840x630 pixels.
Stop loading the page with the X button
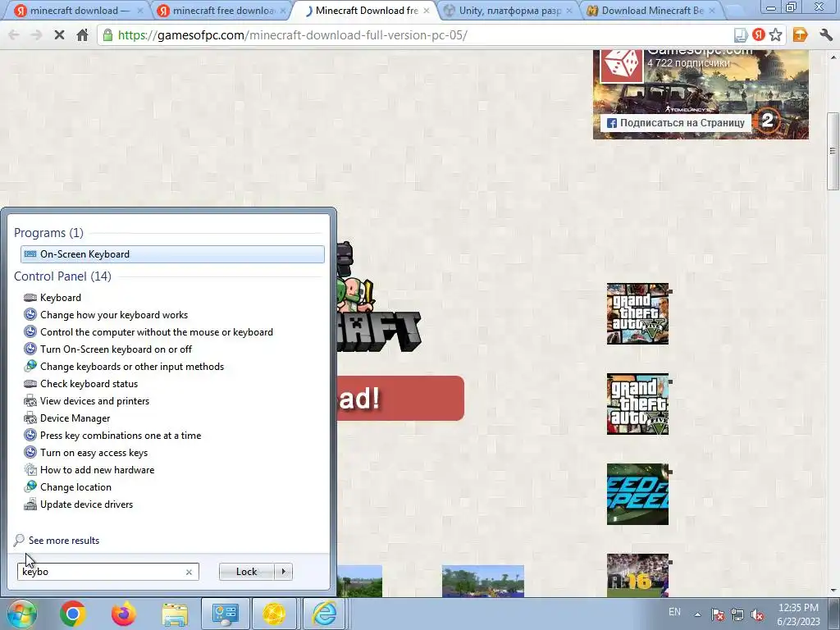coord(59,35)
